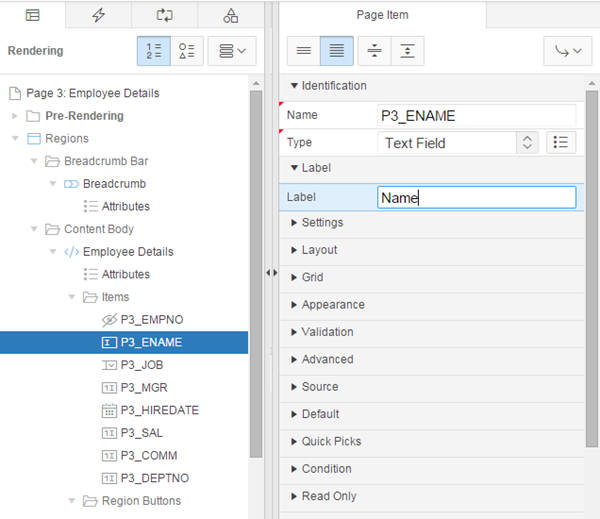Select the P3_MGR item
This screenshot has width=600, height=519.
coord(144,388)
